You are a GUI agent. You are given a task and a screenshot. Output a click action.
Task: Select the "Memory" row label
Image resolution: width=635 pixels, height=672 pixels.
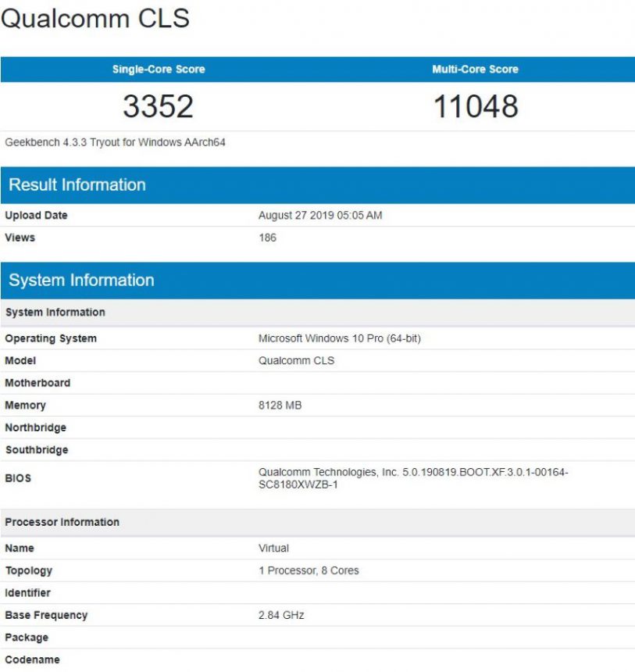[25, 406]
